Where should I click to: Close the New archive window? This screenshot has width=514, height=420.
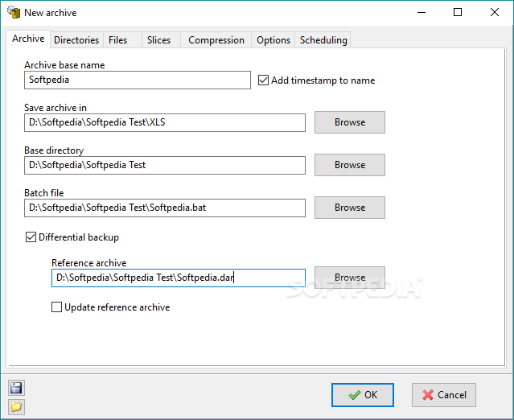coord(495,12)
